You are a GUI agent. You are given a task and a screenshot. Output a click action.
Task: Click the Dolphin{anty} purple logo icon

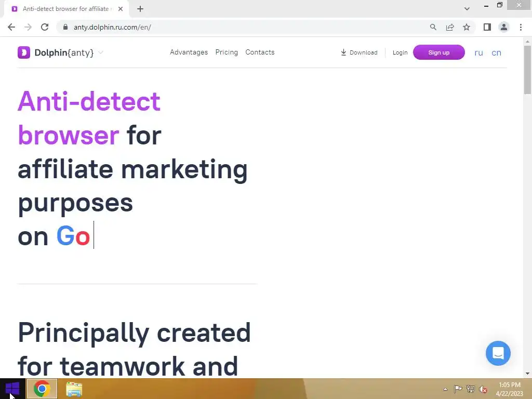pos(24,52)
